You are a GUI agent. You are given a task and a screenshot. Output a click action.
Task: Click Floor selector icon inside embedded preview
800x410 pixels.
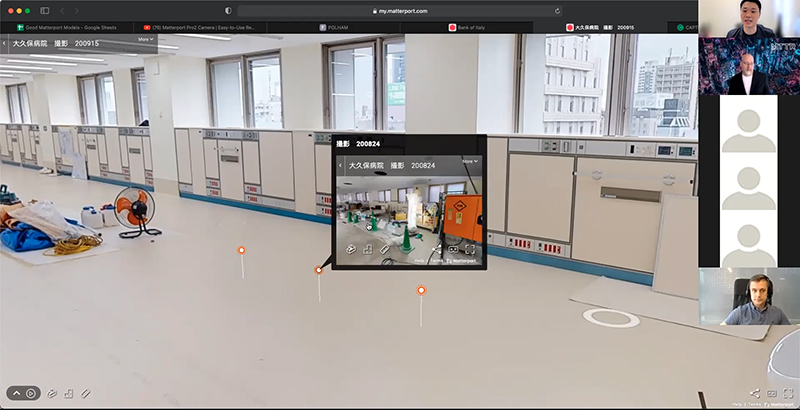click(368, 249)
